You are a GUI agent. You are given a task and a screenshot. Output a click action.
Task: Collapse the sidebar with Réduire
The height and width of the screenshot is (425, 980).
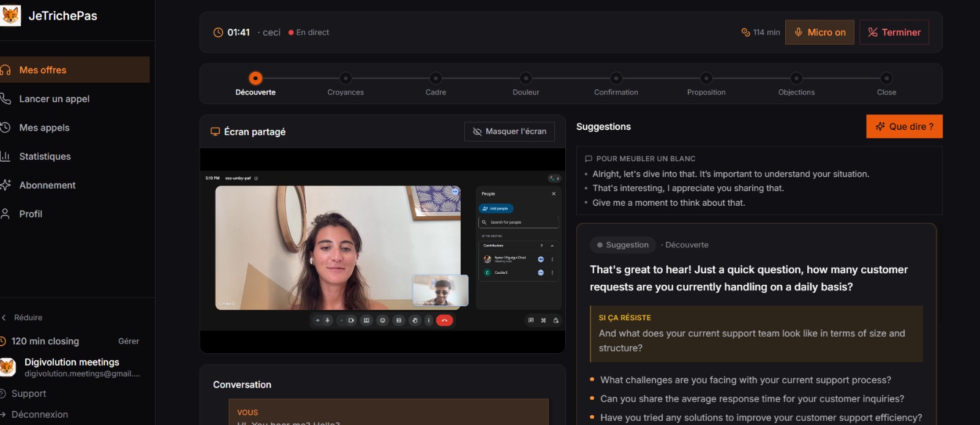point(28,317)
